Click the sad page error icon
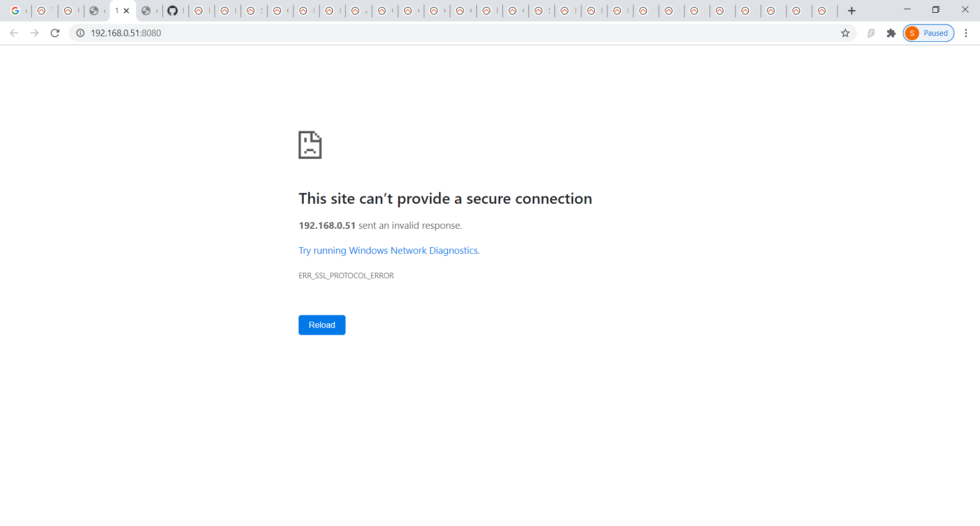The height and width of the screenshot is (526, 980). click(x=310, y=145)
